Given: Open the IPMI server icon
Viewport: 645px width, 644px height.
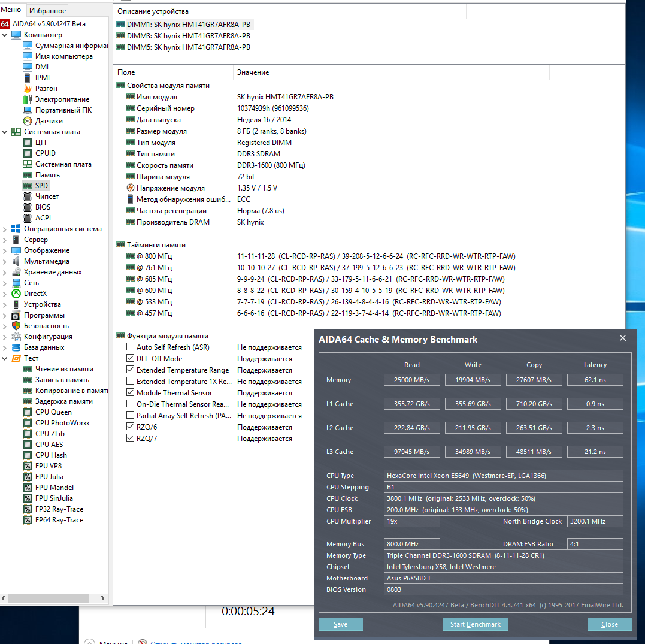Looking at the screenshot, I should (x=28, y=78).
